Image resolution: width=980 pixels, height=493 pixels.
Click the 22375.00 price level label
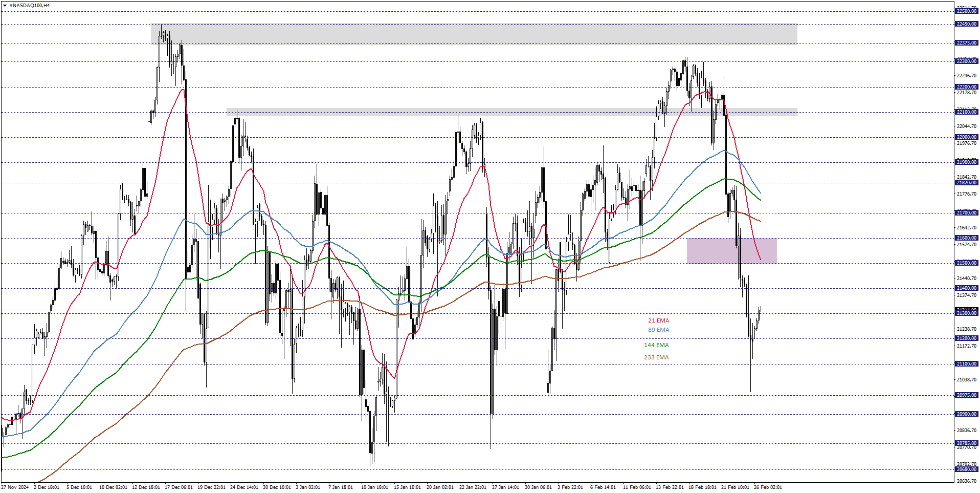pyautogui.click(x=966, y=43)
